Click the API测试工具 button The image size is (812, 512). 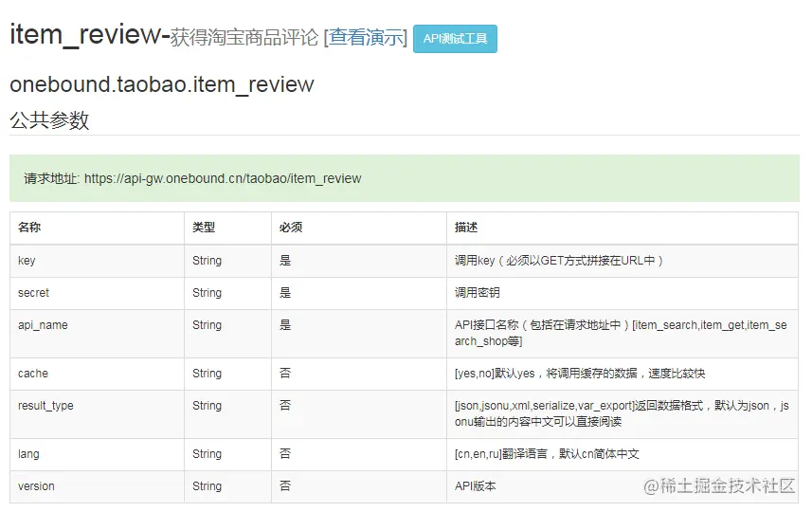tap(455, 39)
